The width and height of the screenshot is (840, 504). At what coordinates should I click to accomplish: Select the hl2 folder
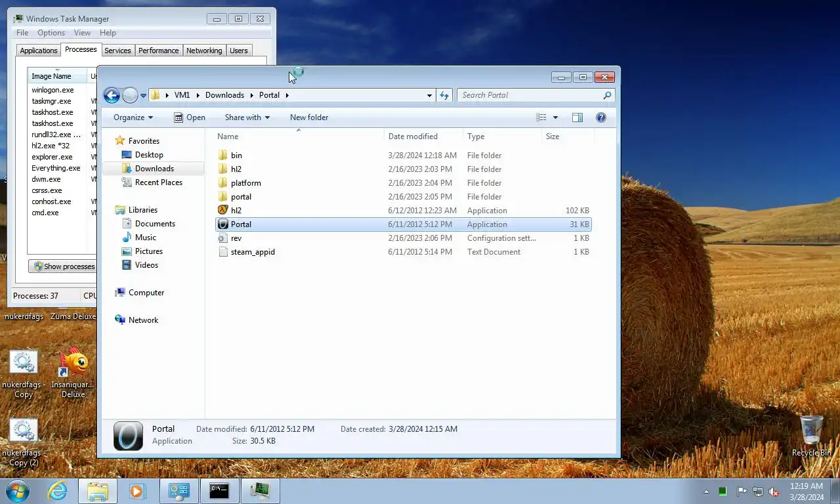(404, 169)
